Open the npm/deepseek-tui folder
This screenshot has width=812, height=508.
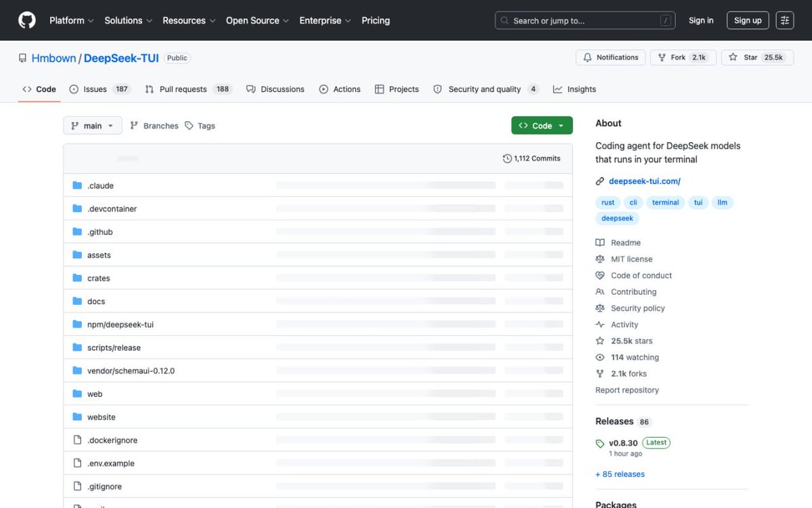[x=120, y=324]
